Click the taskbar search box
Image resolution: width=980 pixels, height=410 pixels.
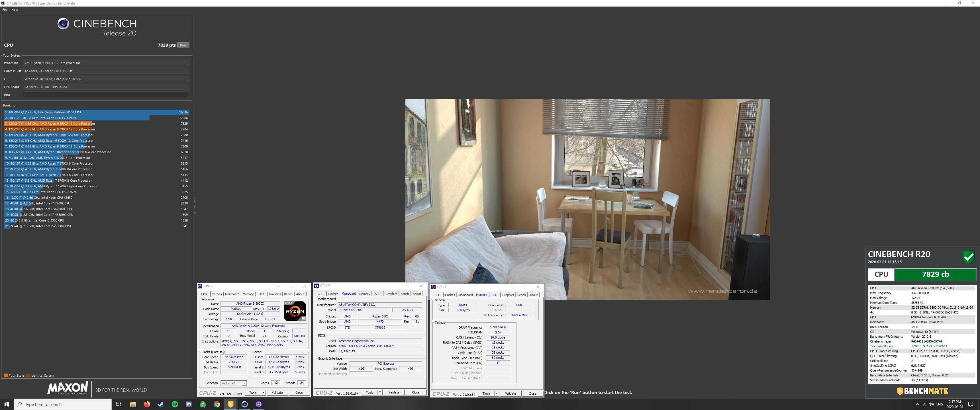point(63,404)
